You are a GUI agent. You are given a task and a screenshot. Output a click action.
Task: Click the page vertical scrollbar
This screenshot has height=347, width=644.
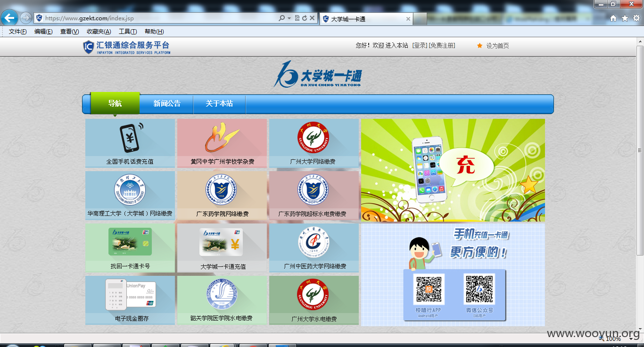[640, 151]
